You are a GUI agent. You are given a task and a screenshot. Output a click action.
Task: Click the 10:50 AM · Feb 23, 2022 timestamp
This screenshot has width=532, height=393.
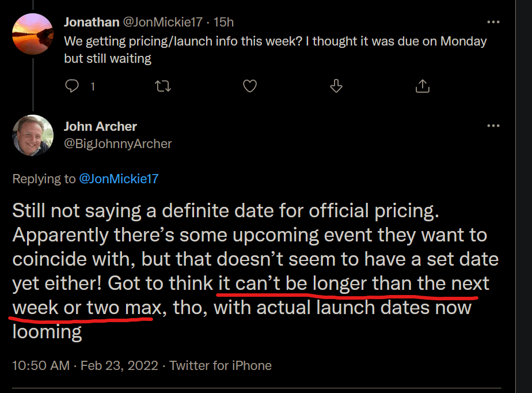85,365
